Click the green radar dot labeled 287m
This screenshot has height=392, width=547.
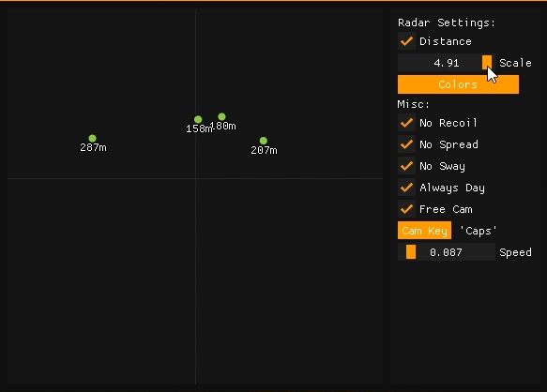coord(93,139)
